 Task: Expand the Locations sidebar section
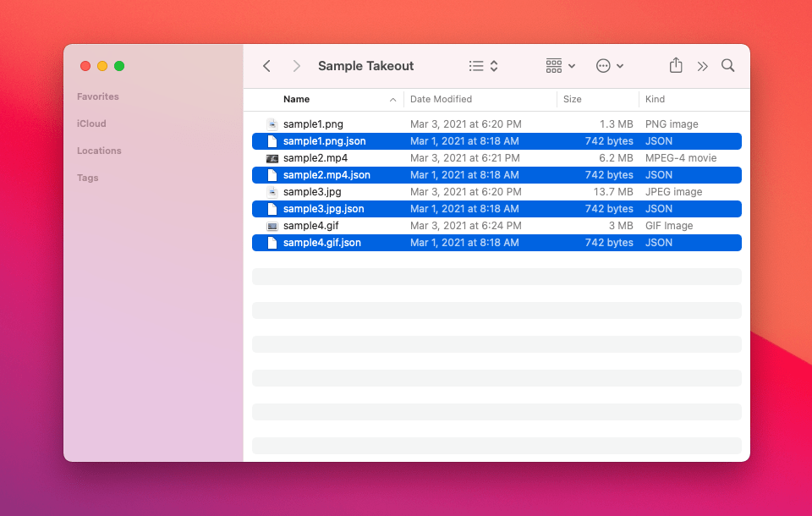click(99, 151)
